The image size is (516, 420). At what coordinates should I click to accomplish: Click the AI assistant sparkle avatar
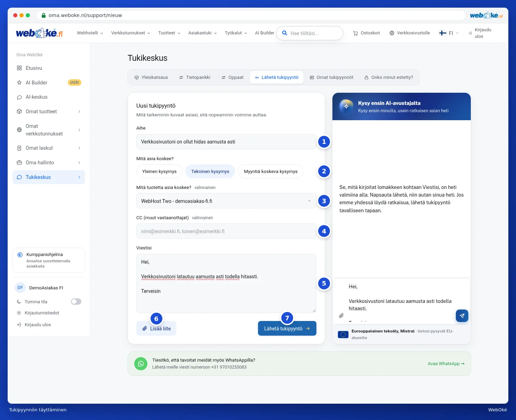pos(346,106)
